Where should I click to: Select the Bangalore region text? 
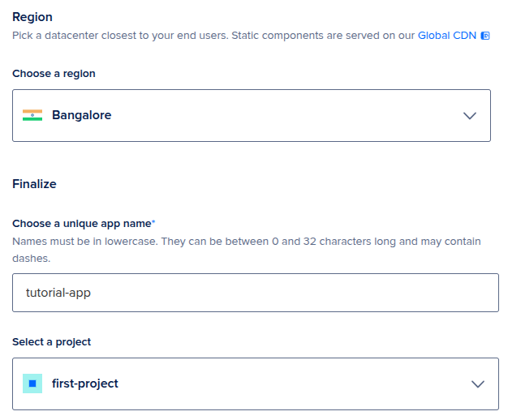(82, 115)
